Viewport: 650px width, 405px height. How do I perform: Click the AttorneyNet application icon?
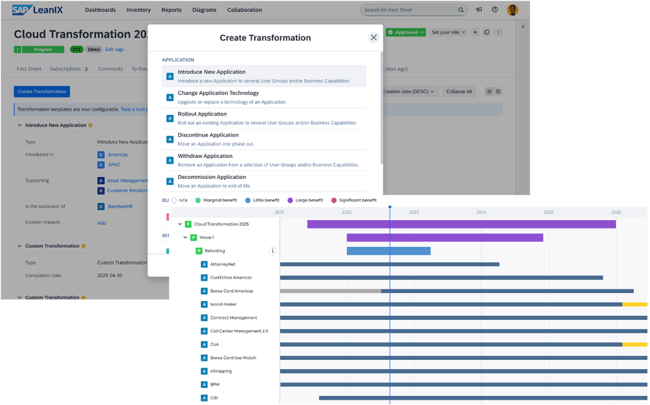204,264
